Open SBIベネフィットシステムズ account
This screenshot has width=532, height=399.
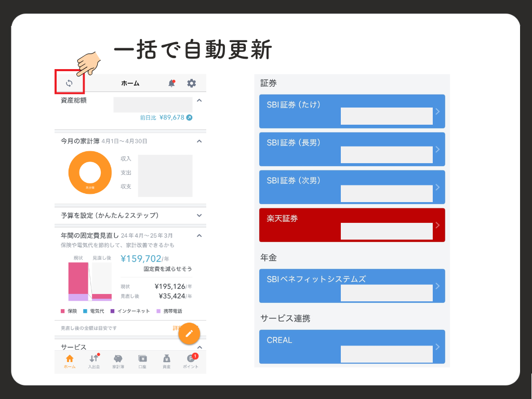pos(352,286)
